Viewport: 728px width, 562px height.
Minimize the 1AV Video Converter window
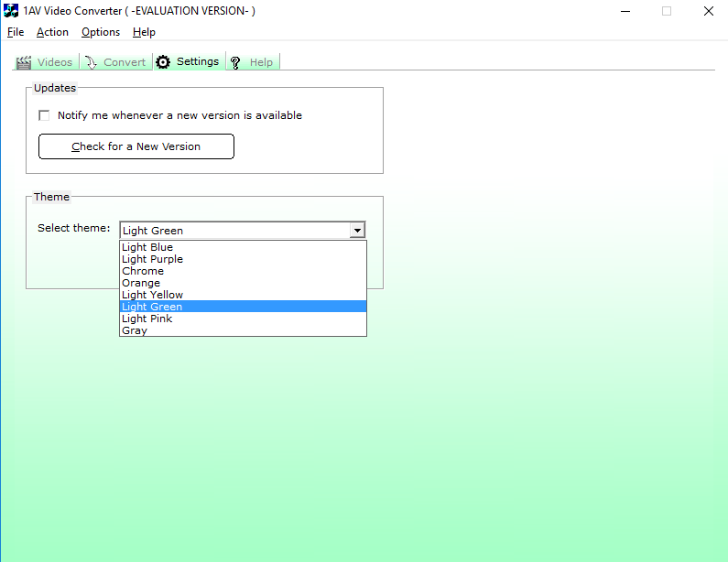(x=625, y=11)
